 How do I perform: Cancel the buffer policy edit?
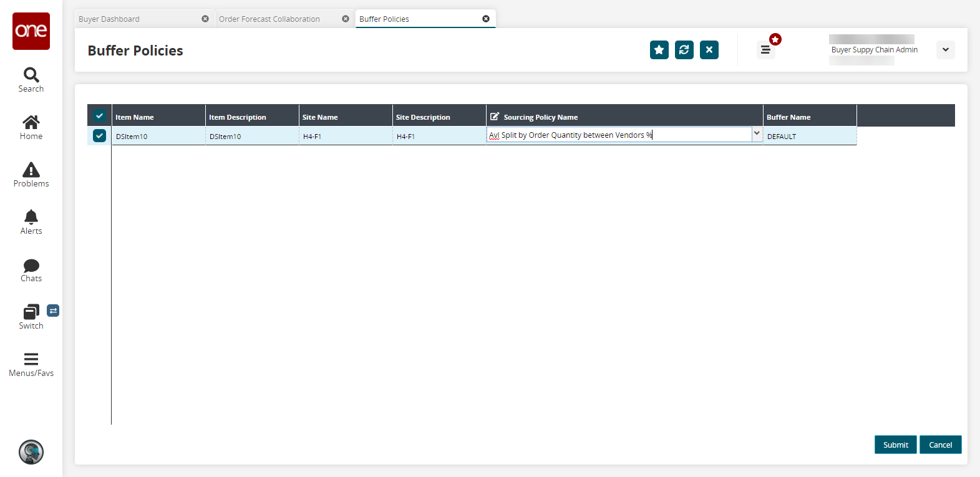(x=941, y=445)
